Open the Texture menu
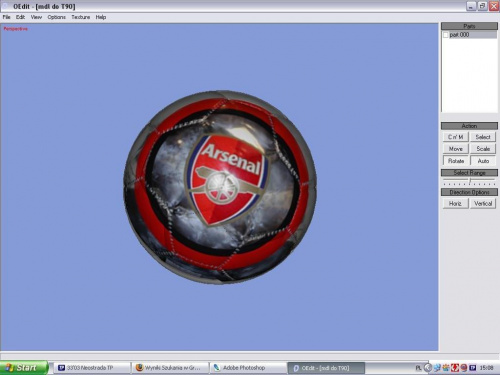This screenshot has height=375, width=500. (x=80, y=17)
